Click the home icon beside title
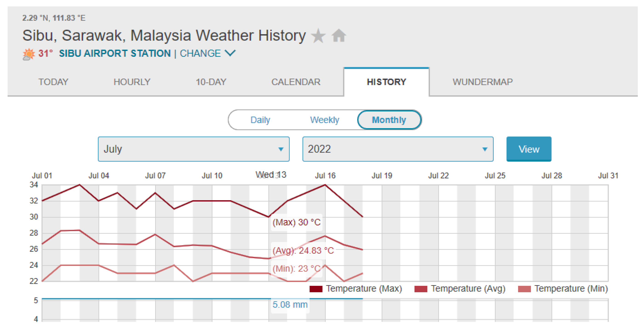 coord(339,36)
